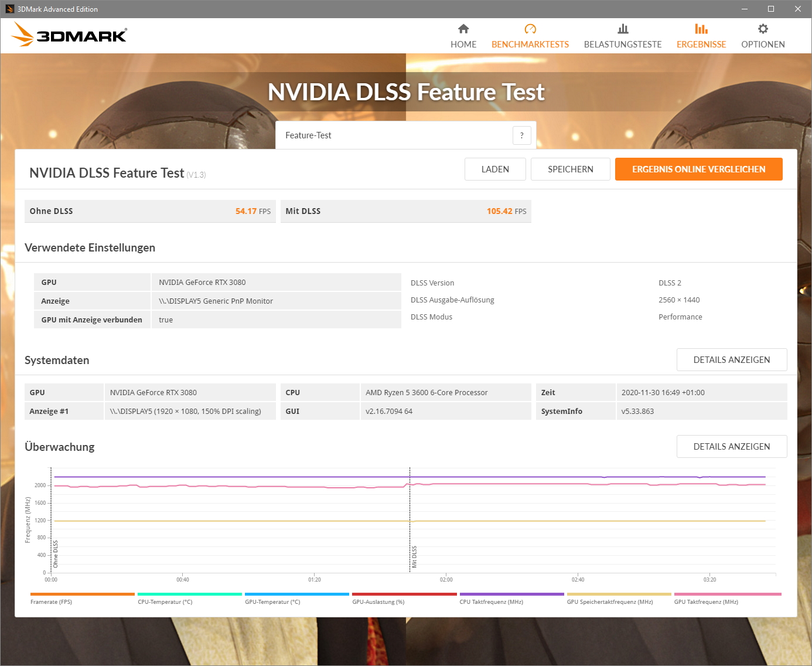Toggle the Framerate (FPS) orange legend

83,594
